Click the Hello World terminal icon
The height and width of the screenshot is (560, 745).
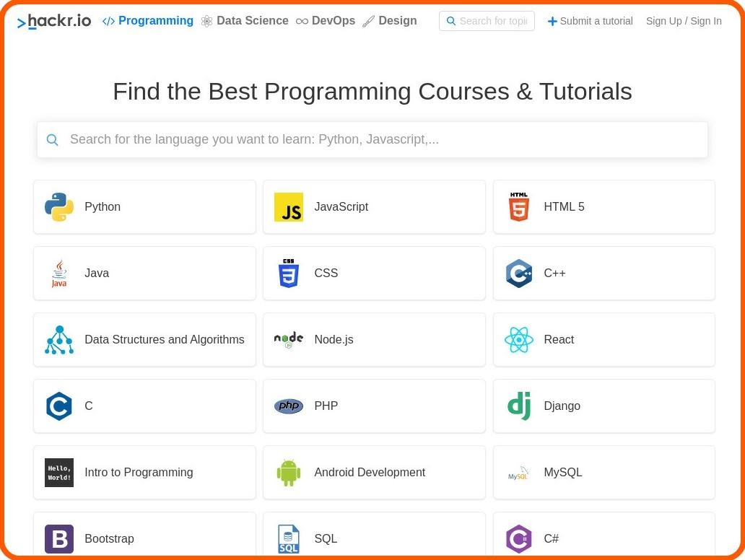point(59,473)
